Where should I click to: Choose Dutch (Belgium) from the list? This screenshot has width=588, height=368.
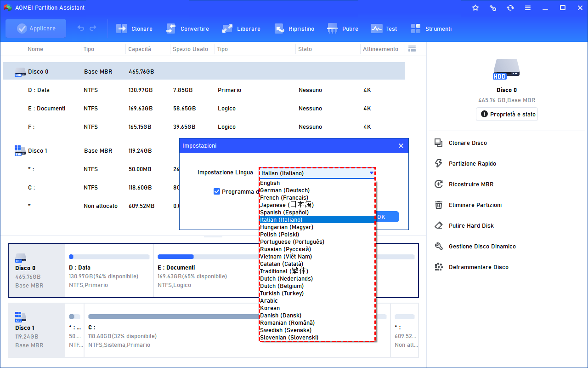click(x=317, y=286)
